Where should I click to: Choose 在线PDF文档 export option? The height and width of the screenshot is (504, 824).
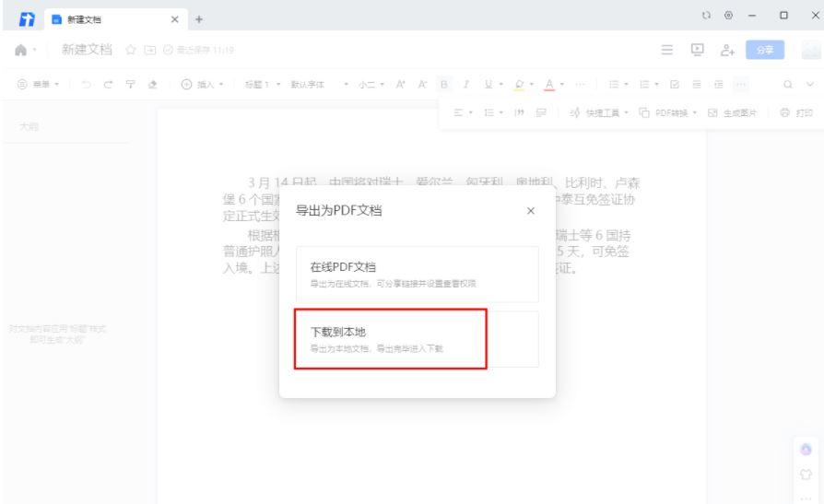[417, 274]
